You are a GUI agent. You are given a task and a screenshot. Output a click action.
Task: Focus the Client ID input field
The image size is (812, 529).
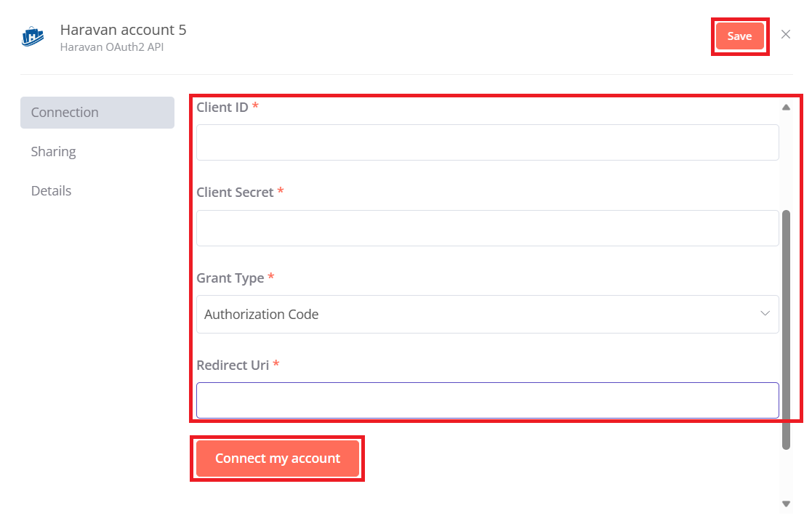[x=487, y=142]
